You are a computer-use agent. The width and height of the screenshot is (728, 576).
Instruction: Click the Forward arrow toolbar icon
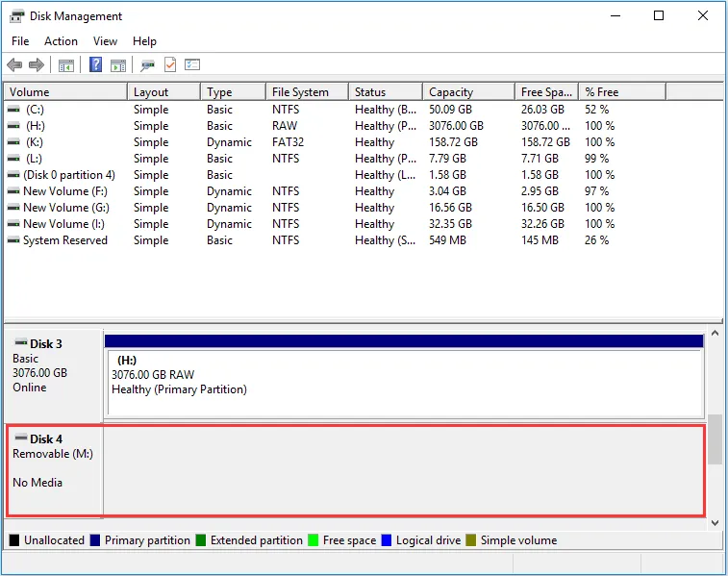[37, 65]
